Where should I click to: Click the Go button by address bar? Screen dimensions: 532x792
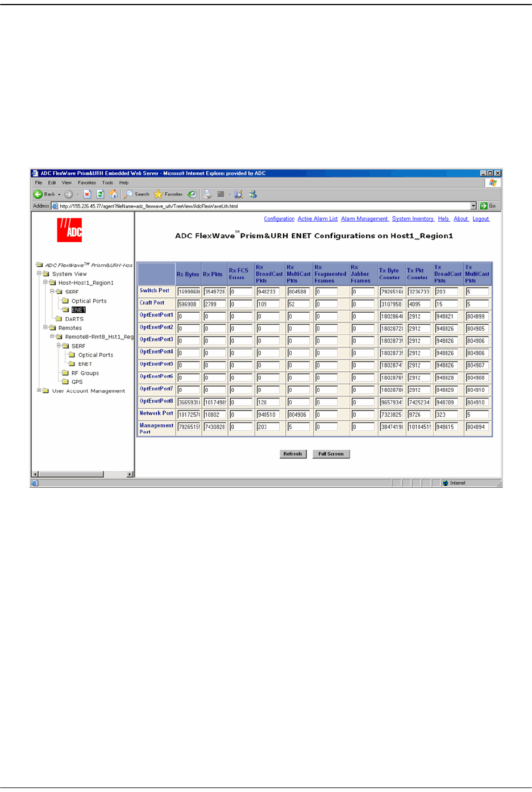click(x=488, y=206)
